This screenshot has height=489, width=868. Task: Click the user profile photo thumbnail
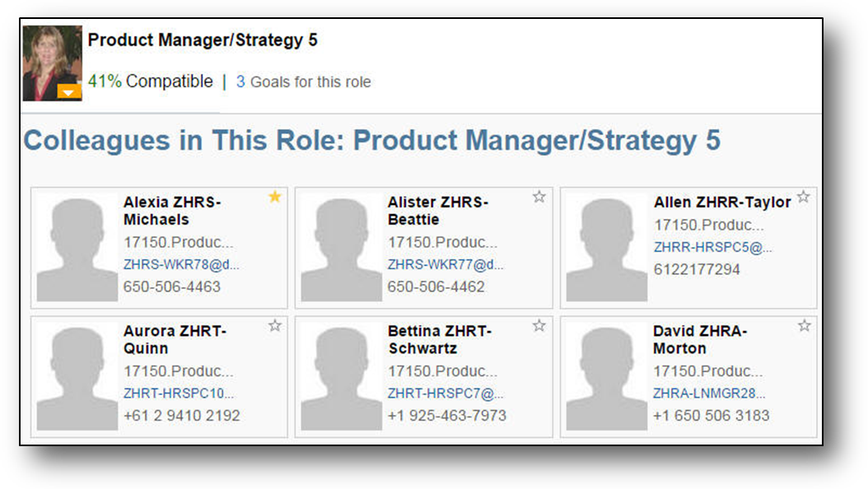click(51, 58)
